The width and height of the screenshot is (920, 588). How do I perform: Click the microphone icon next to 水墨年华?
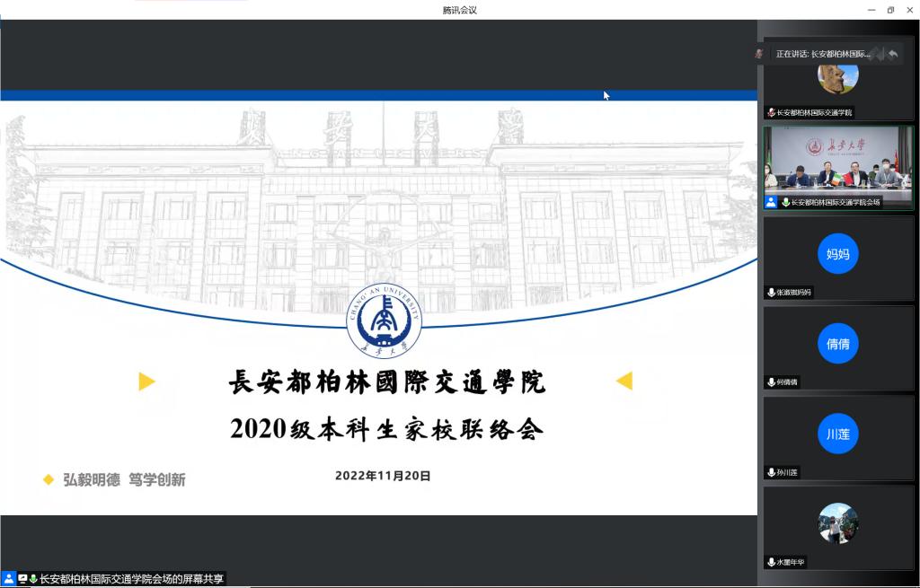coord(771,563)
